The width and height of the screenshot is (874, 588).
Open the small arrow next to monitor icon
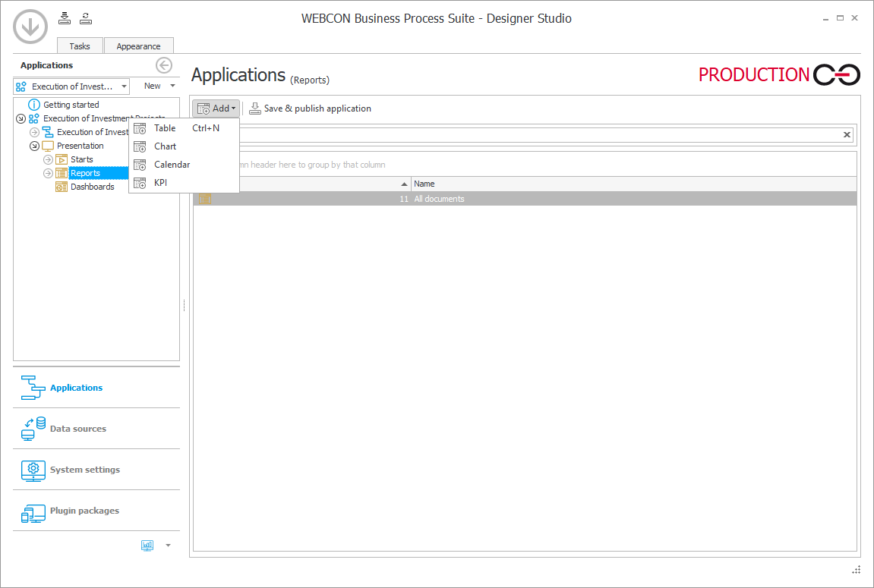click(168, 546)
